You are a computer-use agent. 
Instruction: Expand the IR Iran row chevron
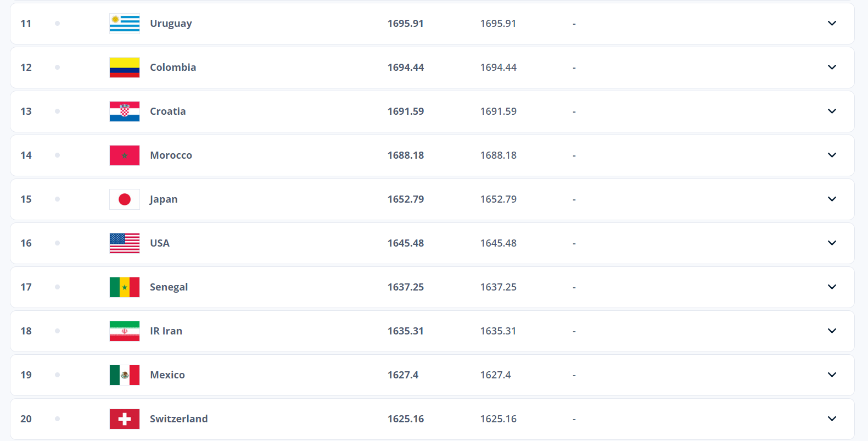tap(832, 331)
